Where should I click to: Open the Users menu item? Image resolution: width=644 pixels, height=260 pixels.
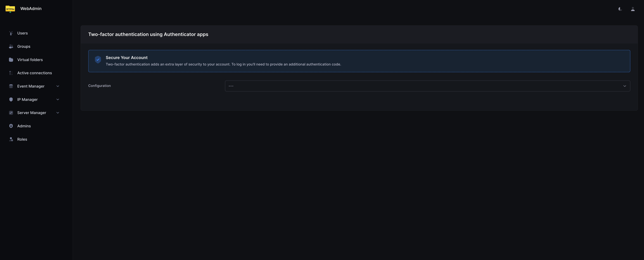pos(23,33)
